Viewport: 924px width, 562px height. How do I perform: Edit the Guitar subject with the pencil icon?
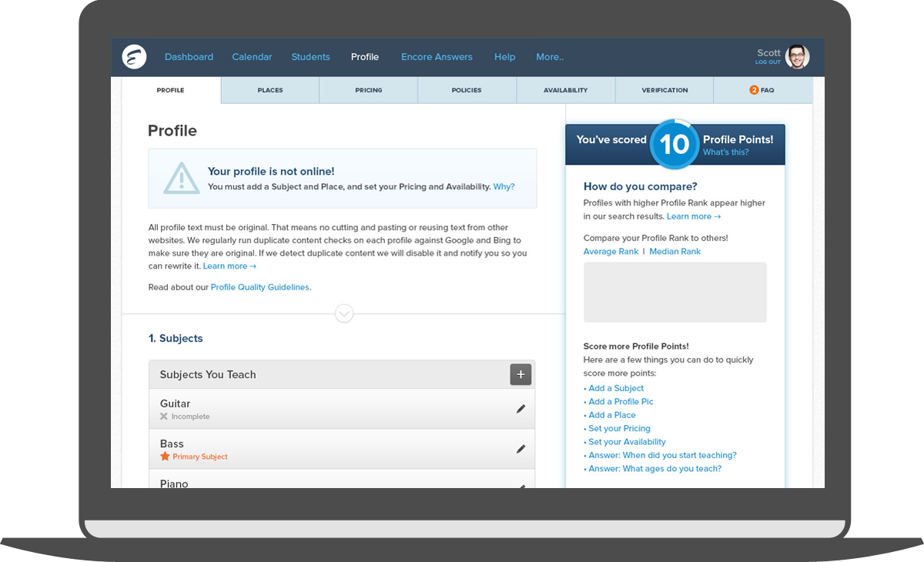click(x=521, y=409)
